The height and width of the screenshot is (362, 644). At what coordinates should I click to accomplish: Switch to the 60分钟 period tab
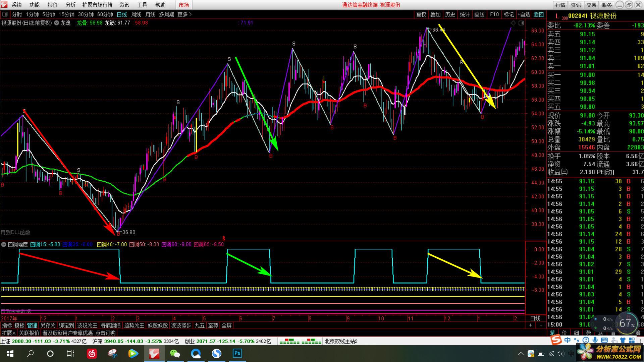pyautogui.click(x=105, y=14)
